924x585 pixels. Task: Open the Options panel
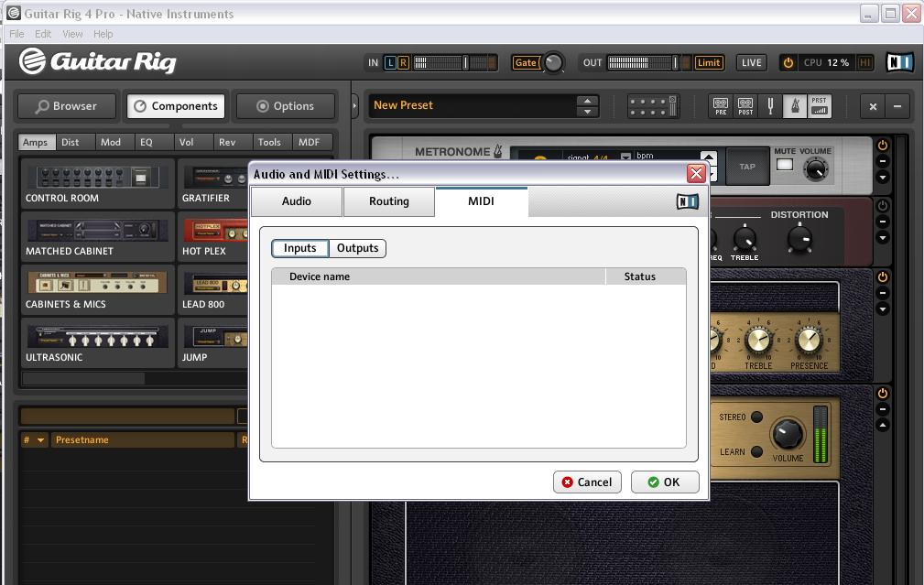pyautogui.click(x=286, y=106)
